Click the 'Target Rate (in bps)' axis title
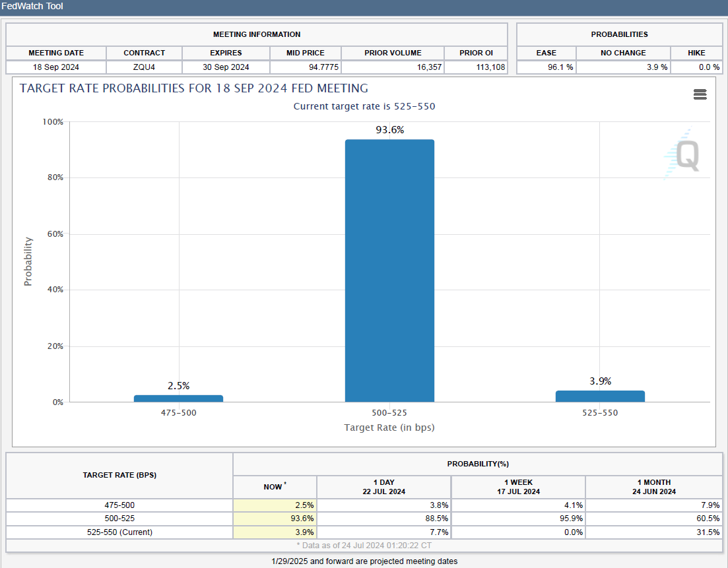This screenshot has height=568, width=728. click(x=389, y=427)
